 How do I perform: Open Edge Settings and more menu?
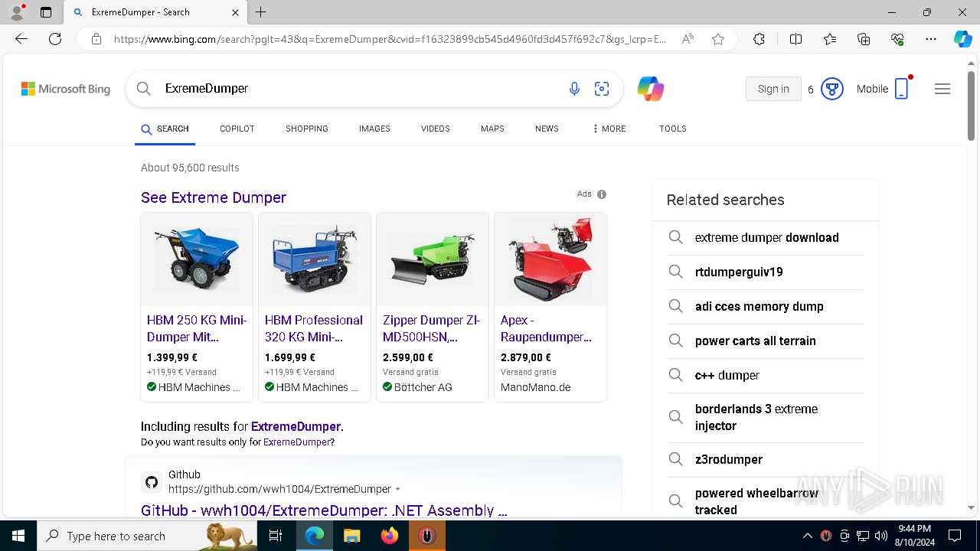click(931, 39)
